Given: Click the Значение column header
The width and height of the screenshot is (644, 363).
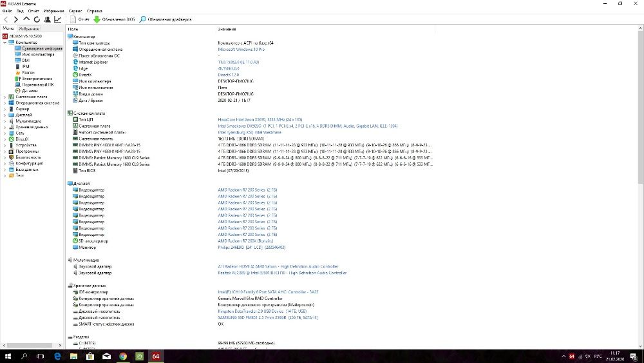Looking at the screenshot, I should (227, 29).
